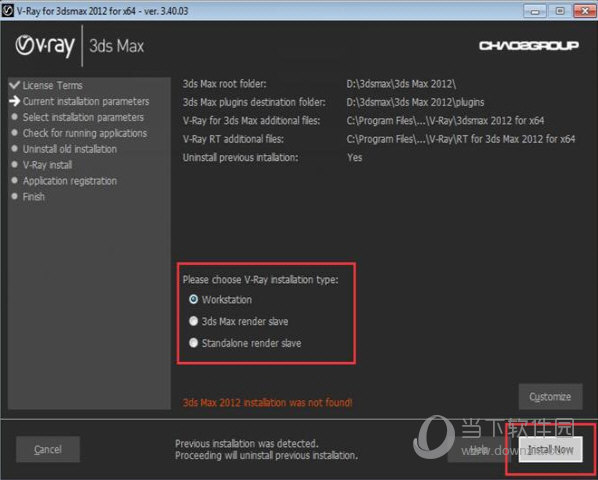Select Uninstall old installation step

70,149
